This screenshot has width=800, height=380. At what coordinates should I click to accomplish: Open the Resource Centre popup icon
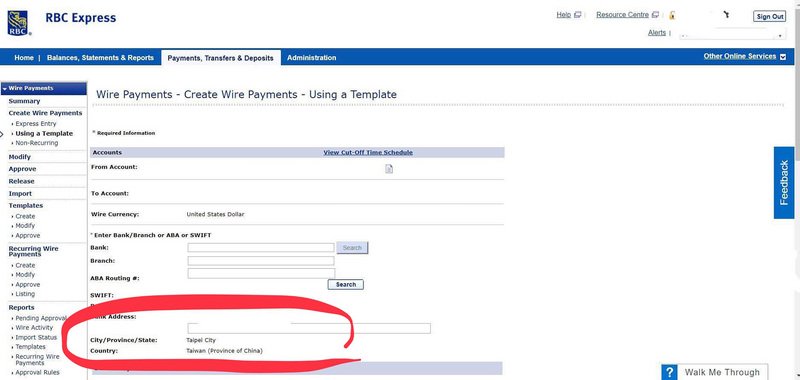[x=655, y=15]
